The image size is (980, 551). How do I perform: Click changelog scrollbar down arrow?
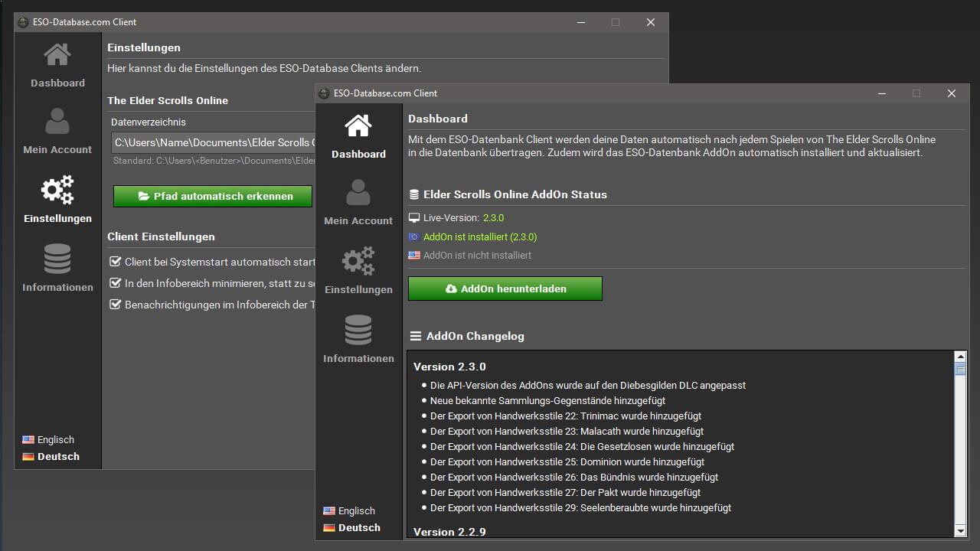click(x=960, y=530)
